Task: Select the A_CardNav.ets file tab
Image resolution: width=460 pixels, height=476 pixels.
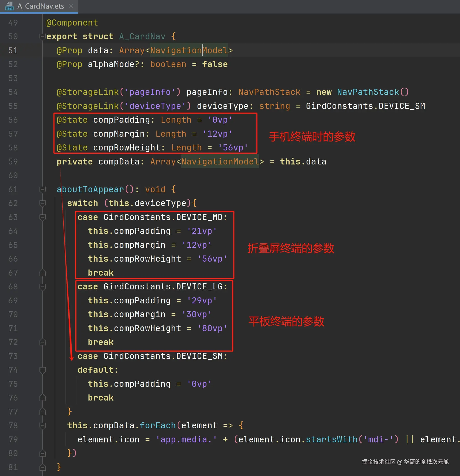Action: pos(41,6)
